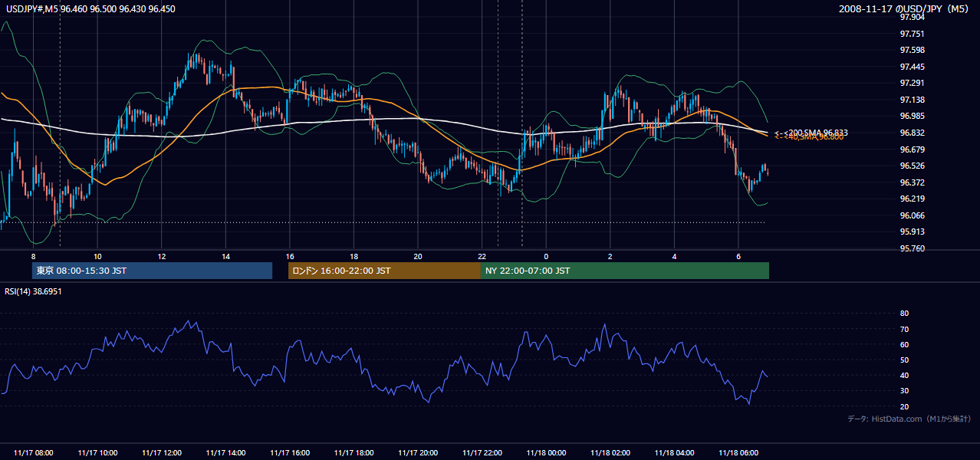Click hour label 12 on price chart axis
Image resolution: width=980 pixels, height=460 pixels.
tap(161, 256)
